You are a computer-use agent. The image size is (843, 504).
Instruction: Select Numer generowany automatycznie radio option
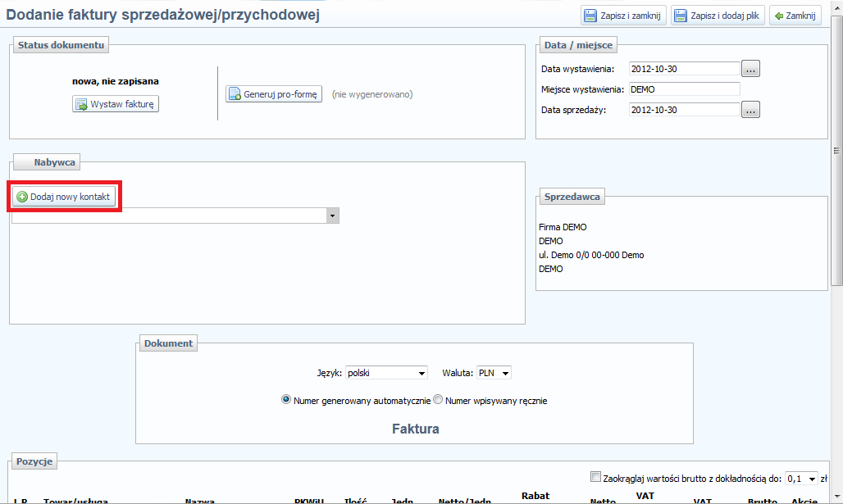(x=286, y=400)
